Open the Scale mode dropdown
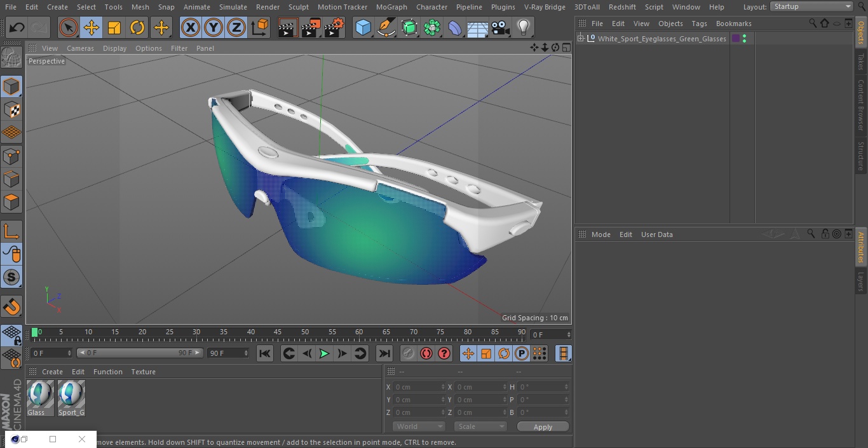Viewport: 868px width, 448px height. [480, 427]
